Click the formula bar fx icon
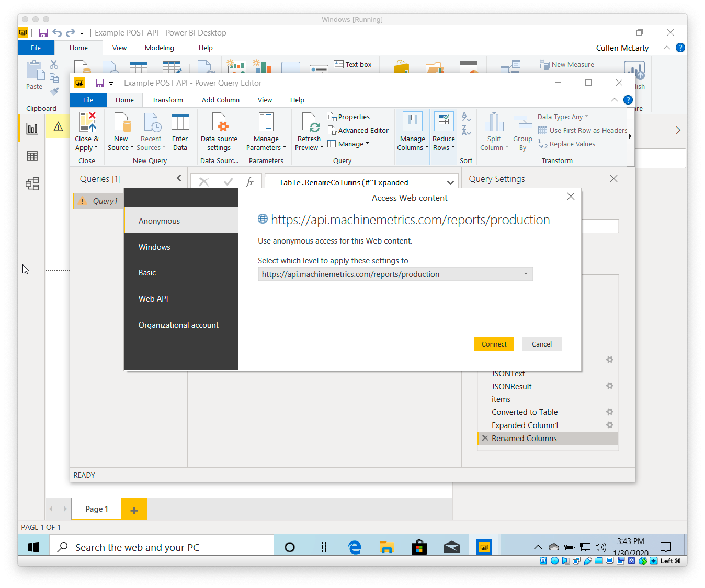The width and height of the screenshot is (705, 588). [x=249, y=182]
